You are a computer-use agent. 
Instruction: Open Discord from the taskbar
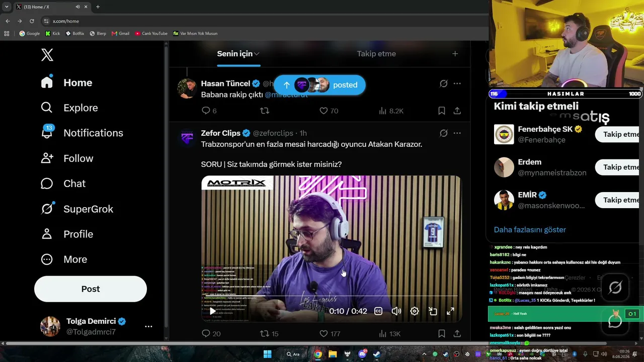(362, 354)
